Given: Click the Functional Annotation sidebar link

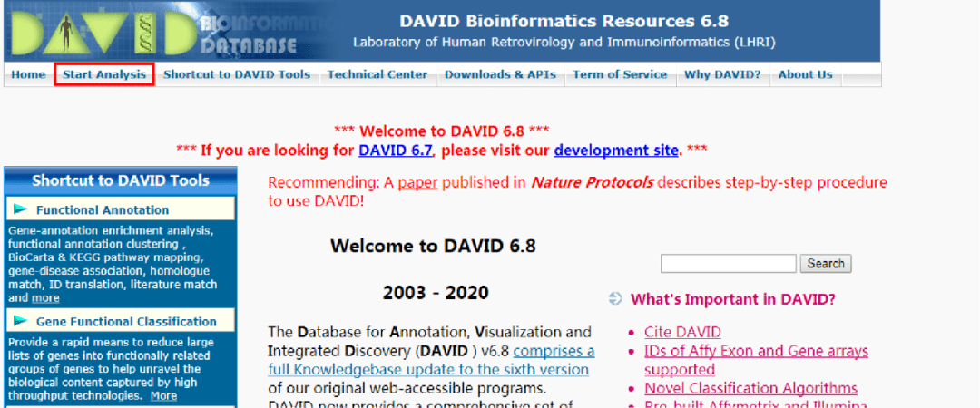Looking at the screenshot, I should (x=103, y=209).
